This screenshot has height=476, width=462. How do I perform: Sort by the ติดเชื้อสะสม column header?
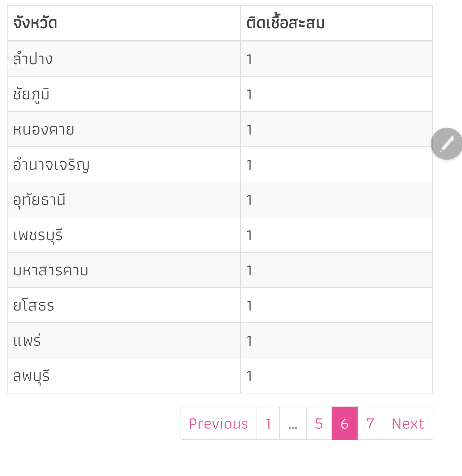(285, 23)
